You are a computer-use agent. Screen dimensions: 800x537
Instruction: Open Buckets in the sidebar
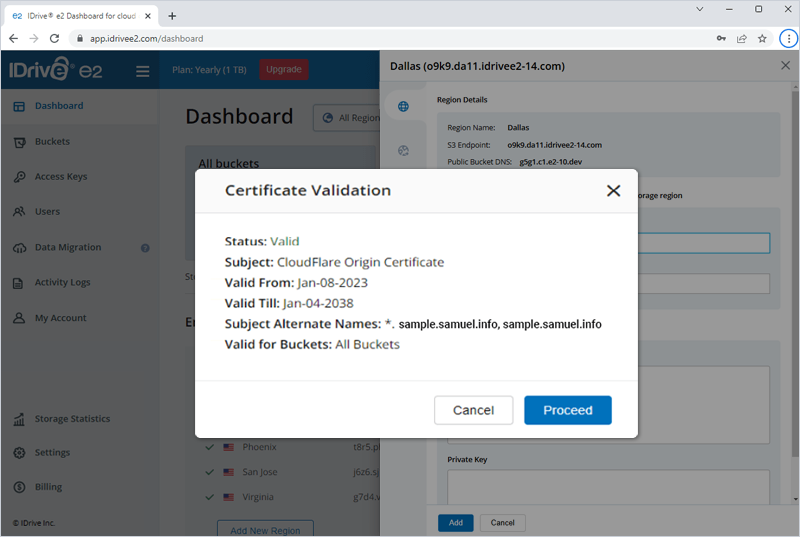click(x=52, y=141)
